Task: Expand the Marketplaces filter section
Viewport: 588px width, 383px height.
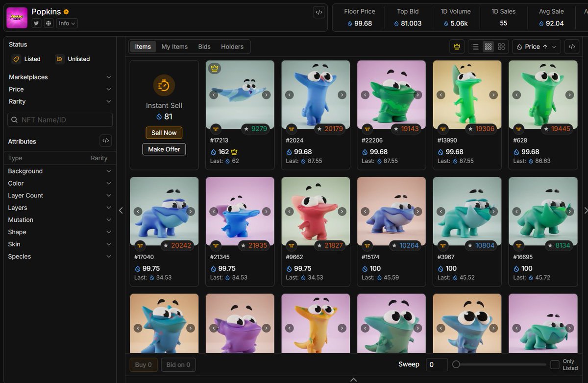Action: pyautogui.click(x=60, y=77)
